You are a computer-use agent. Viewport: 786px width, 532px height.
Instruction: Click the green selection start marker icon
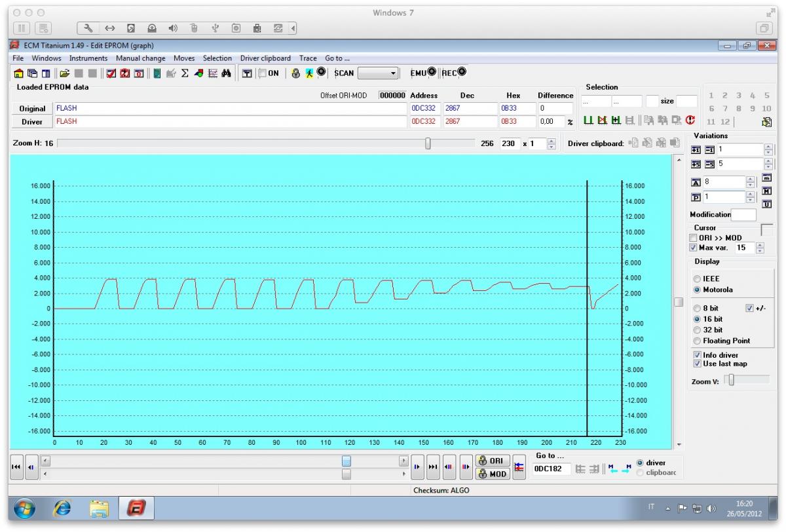click(x=589, y=120)
